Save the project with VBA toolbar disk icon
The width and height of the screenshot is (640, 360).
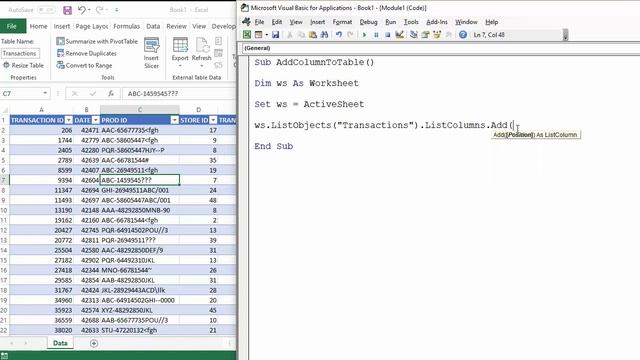point(276,35)
